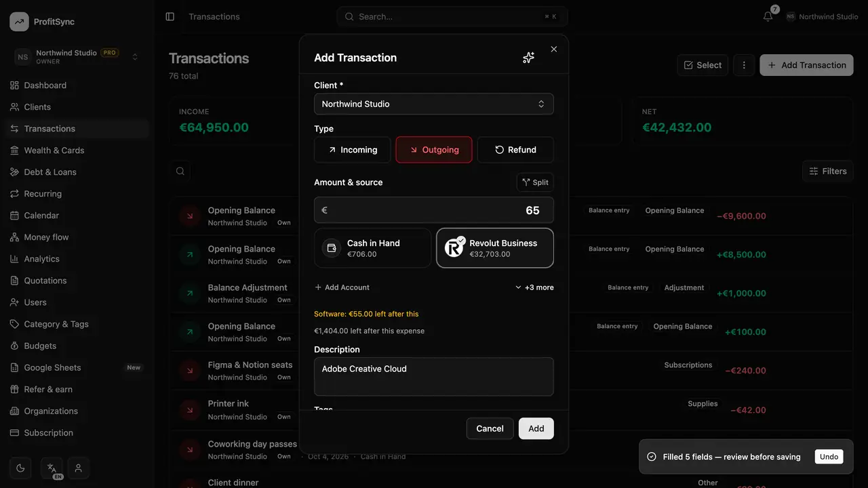Select Incoming transaction type
The image size is (868, 488).
(x=353, y=150)
